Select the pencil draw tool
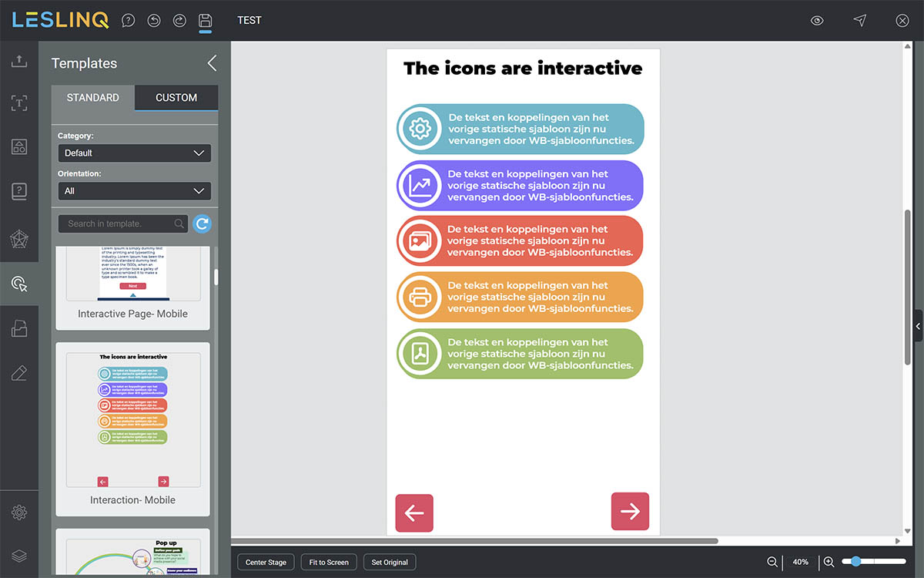The image size is (924, 578). point(19,374)
